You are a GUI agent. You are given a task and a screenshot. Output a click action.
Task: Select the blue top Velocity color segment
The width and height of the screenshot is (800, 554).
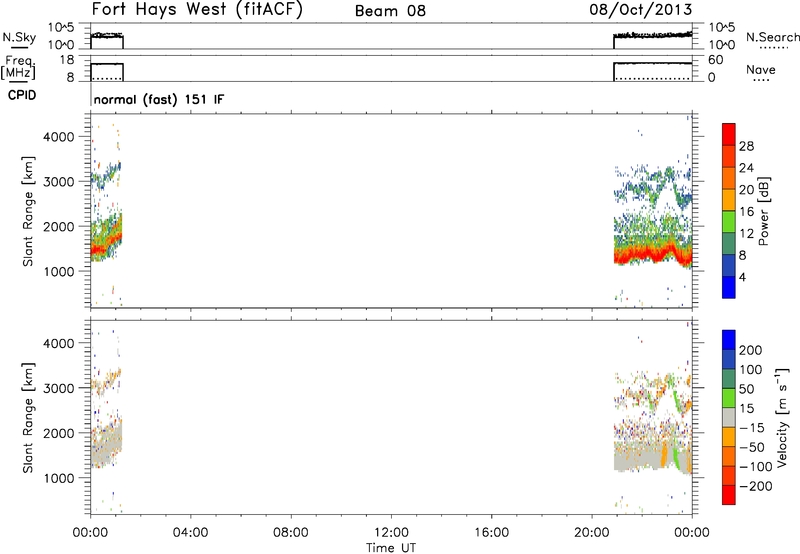(x=729, y=340)
